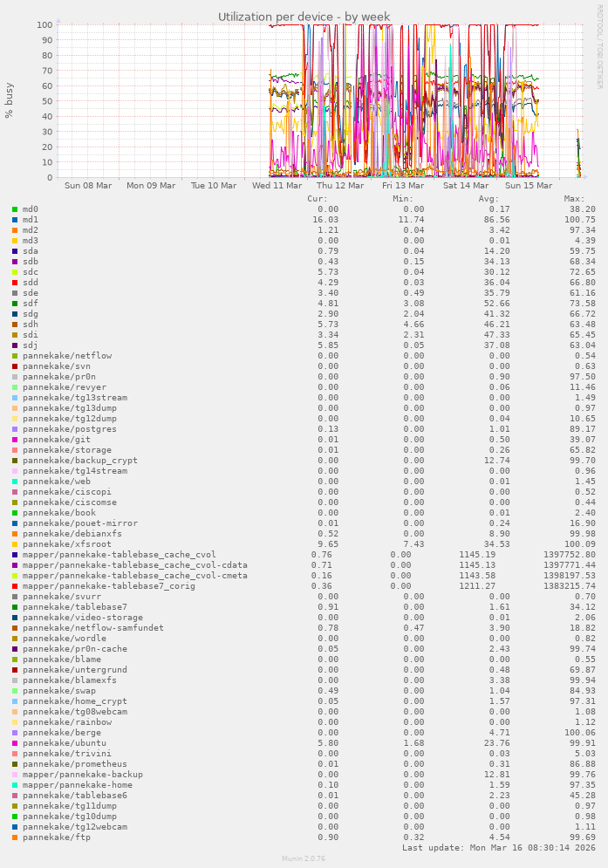This screenshot has width=608, height=868.
Task: Click pannekake/berge max value 100.06
Action: (x=580, y=733)
